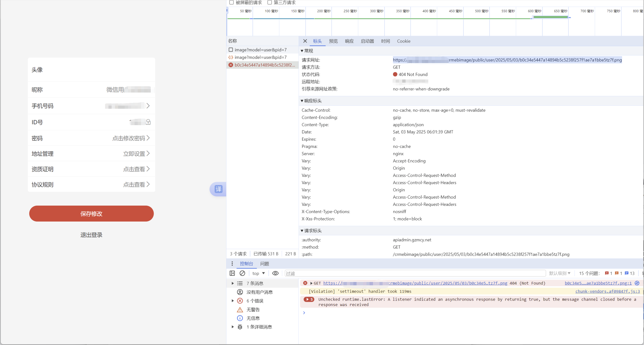Open the three-dot drawer menu
This screenshot has width=644, height=345.
232,264
